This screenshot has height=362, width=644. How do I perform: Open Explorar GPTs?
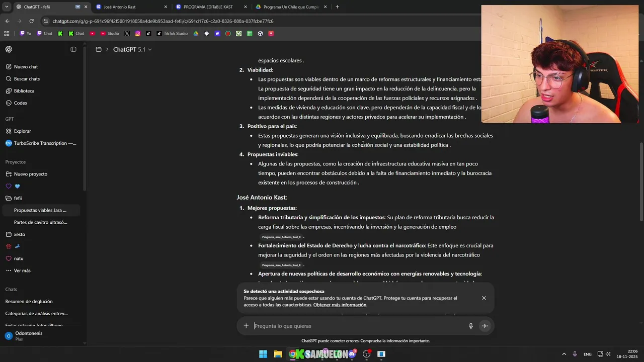coord(41,131)
